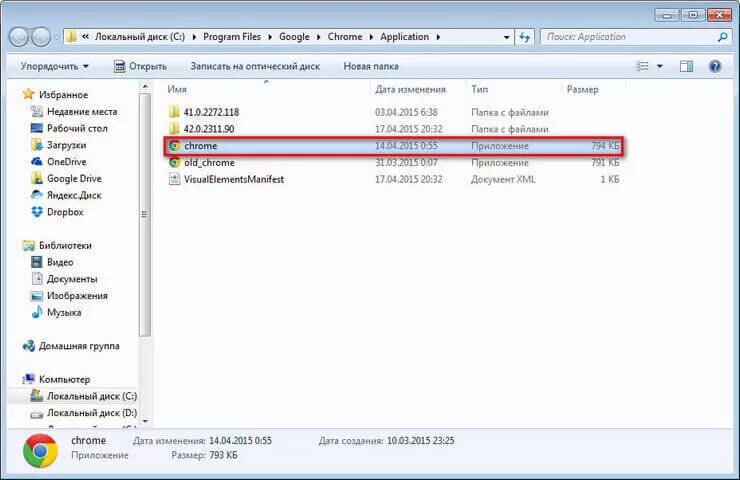Click the large Chrome logo in details pane
This screenshot has width=740, height=480.
(40, 451)
